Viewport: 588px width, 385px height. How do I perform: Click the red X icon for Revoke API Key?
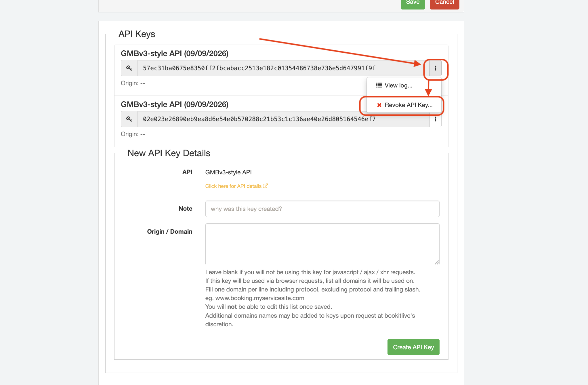tap(379, 105)
